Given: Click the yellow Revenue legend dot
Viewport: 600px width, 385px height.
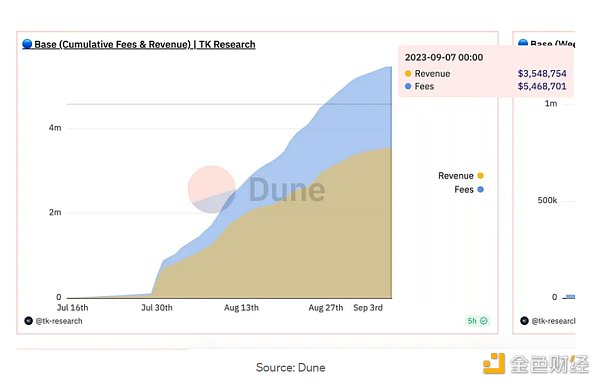Looking at the screenshot, I should [x=481, y=176].
